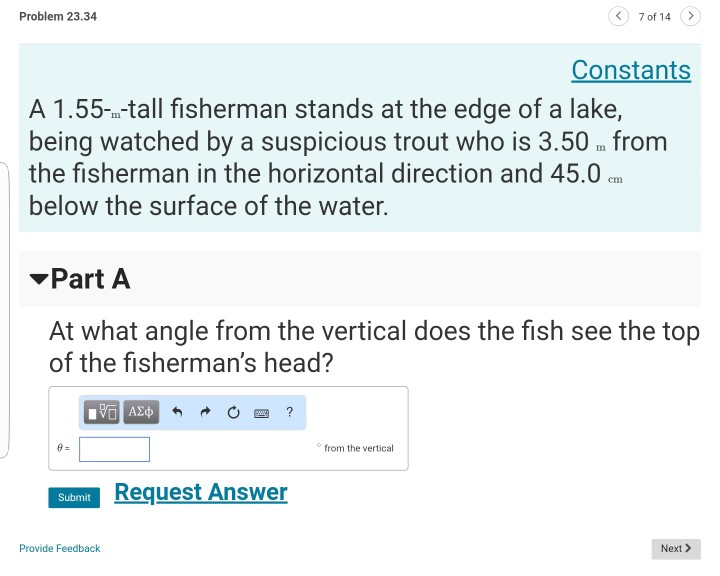This screenshot has height=576, width=720.
Task: Submit the answer
Action: tap(74, 497)
